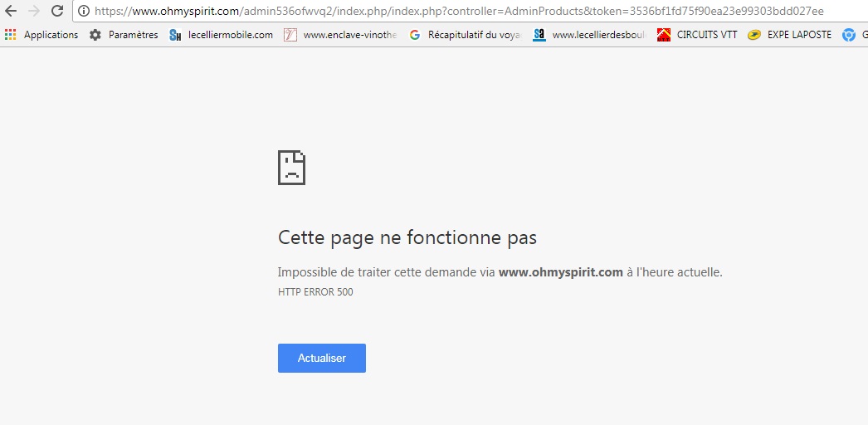View site information via the info icon
Viewport: 868px width, 425px height.
[x=84, y=11]
